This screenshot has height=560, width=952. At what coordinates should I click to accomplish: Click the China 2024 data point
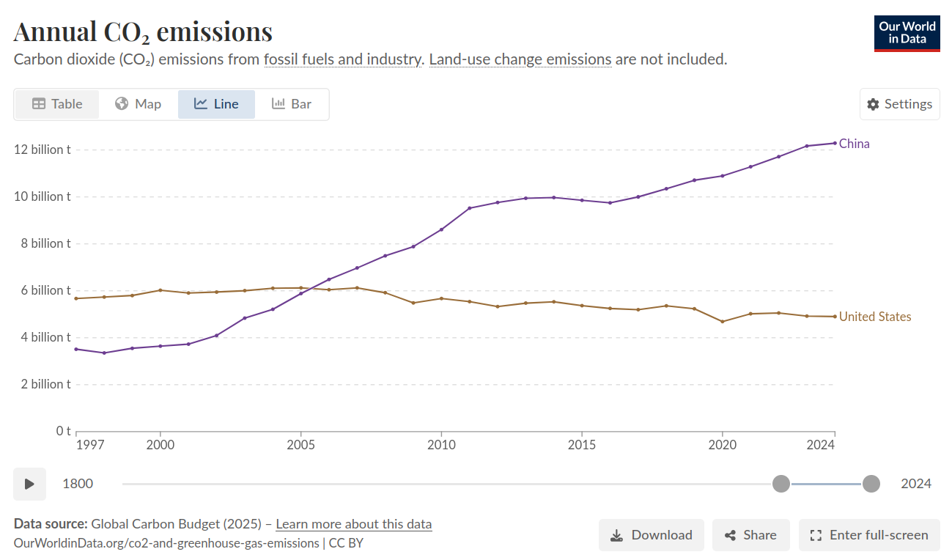pyautogui.click(x=834, y=143)
